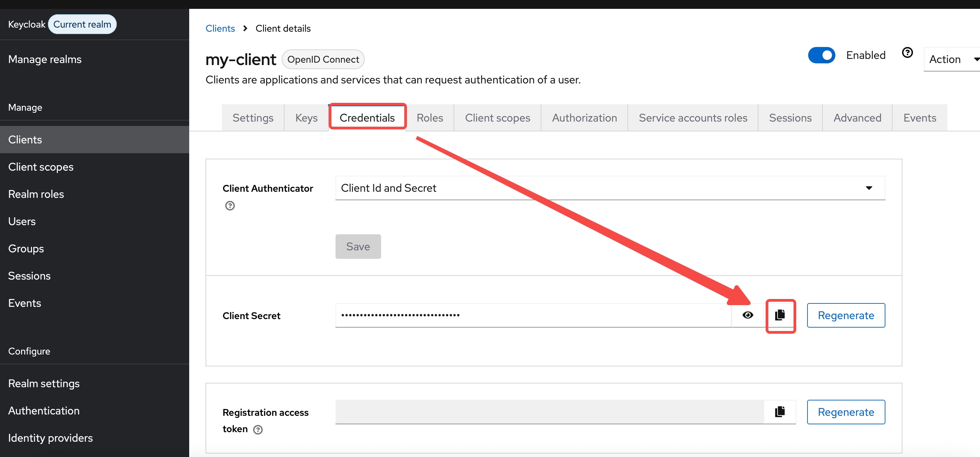Follow the Clients breadcrumb link
This screenshot has width=980, height=457.
point(220,29)
